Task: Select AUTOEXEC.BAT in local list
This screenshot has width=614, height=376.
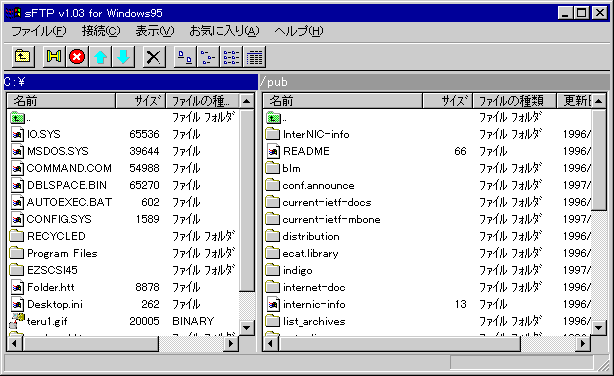Action: 69,202
